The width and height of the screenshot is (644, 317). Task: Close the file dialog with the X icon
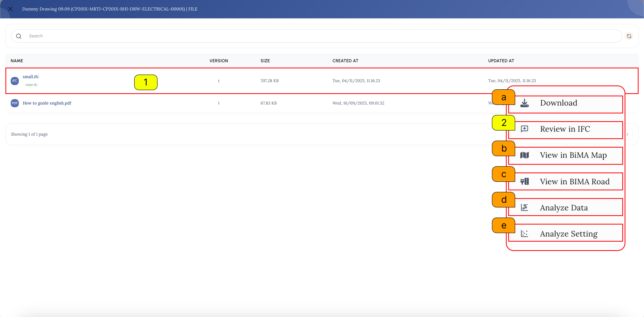[10, 9]
